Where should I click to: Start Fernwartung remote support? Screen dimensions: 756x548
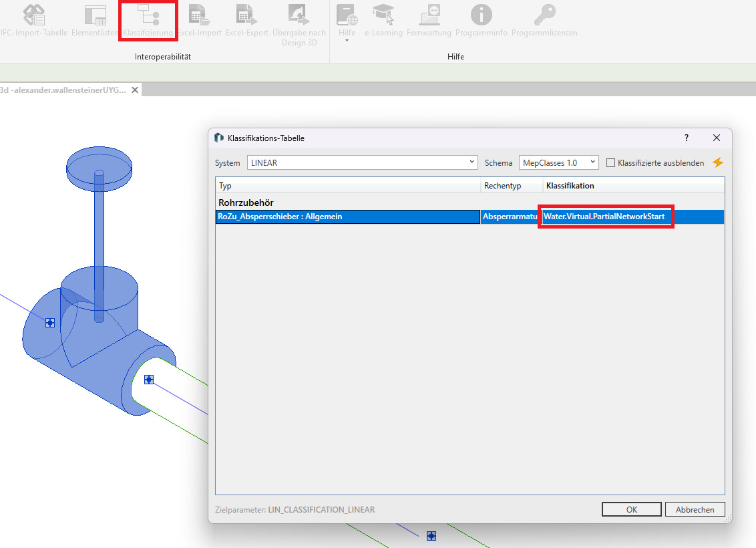click(x=429, y=20)
